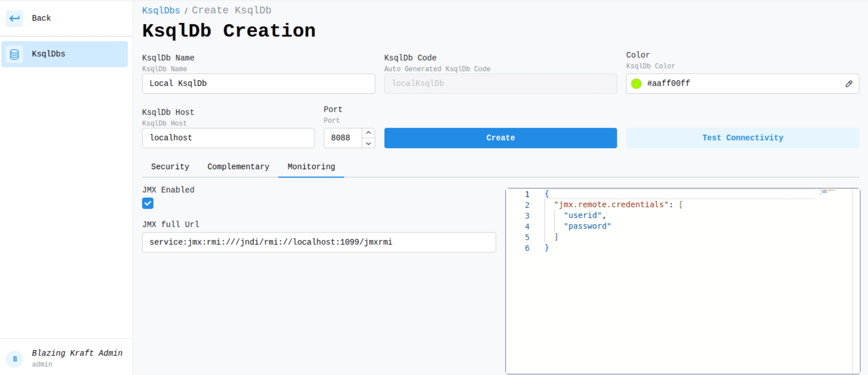The height and width of the screenshot is (375, 868).
Task: Click into the KsqlDb Host field
Action: [x=228, y=138]
